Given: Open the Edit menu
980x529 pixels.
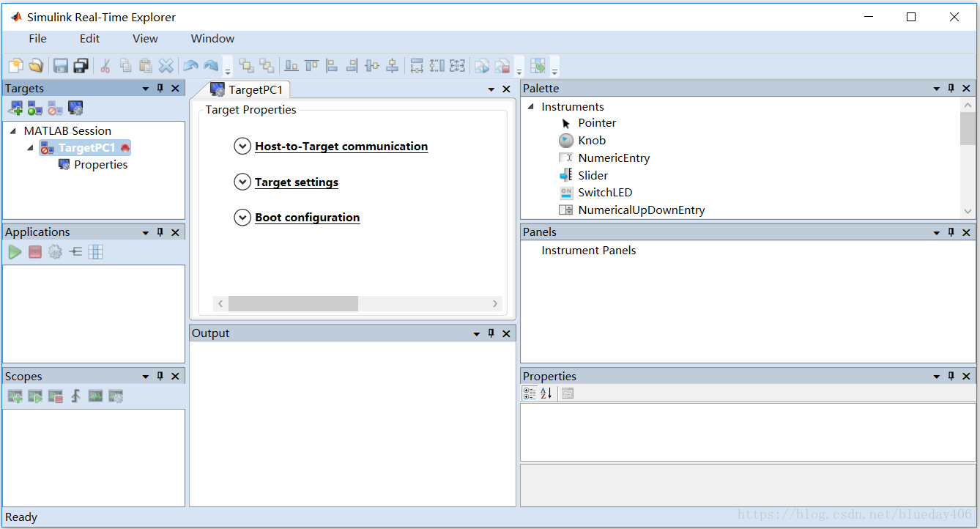Looking at the screenshot, I should pos(90,39).
